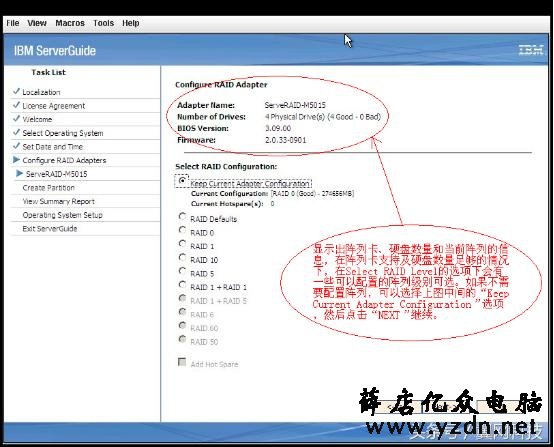
Task: Click Exit ServerGuide in Task List
Action: click(x=50, y=229)
